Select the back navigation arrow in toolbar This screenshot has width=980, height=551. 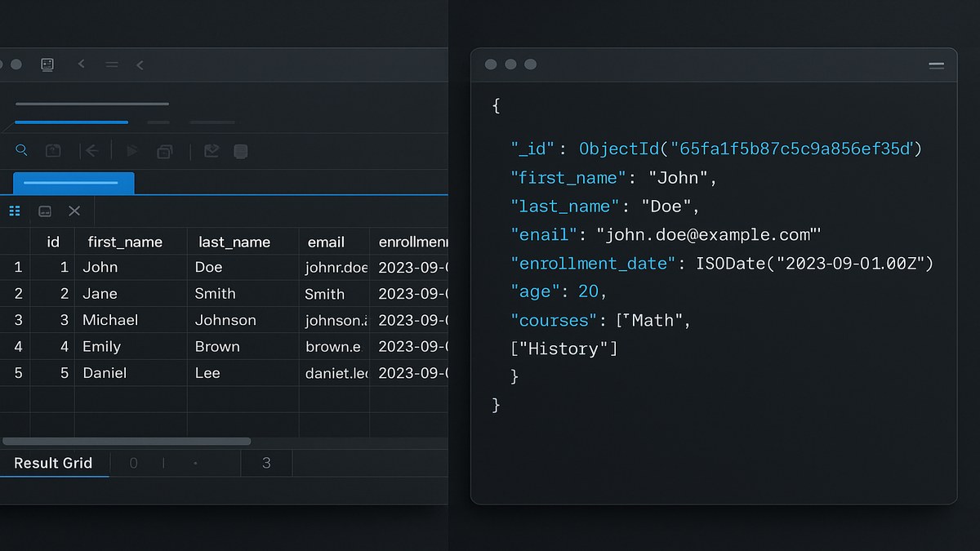(x=91, y=151)
